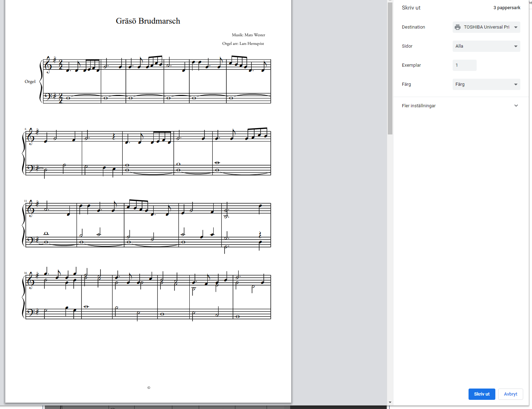The image size is (532, 409).
Task: Click the bass clef on the first system
Action: (48, 96)
